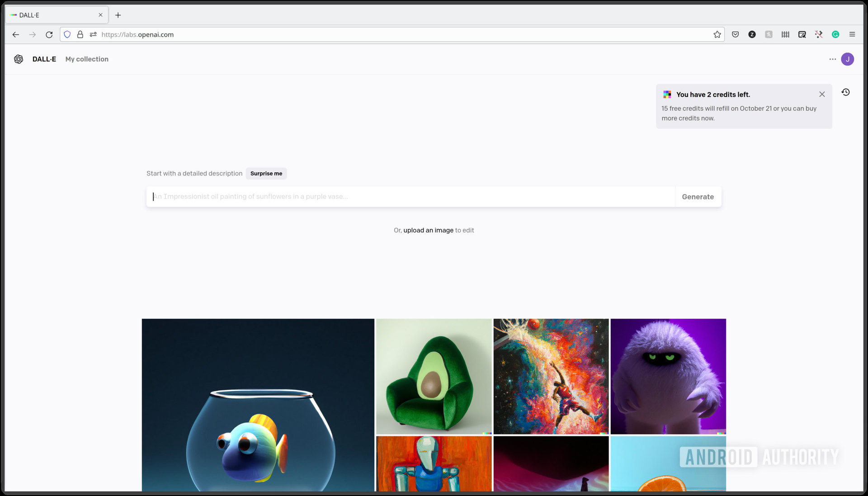Image resolution: width=868 pixels, height=496 pixels.
Task: Open the three-dots more options menu
Action: tap(832, 59)
